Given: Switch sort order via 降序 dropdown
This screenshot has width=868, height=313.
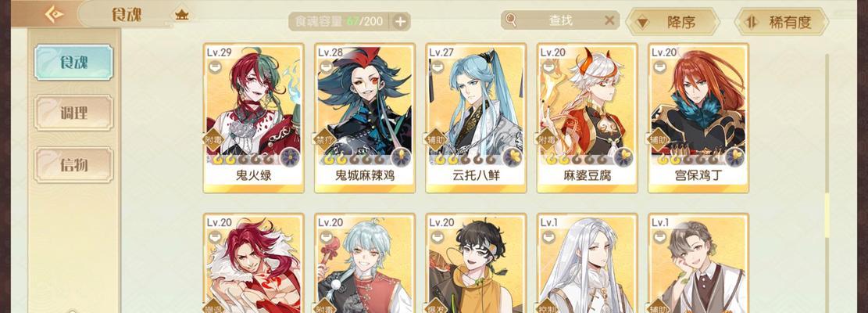Looking at the screenshot, I should point(673,22).
